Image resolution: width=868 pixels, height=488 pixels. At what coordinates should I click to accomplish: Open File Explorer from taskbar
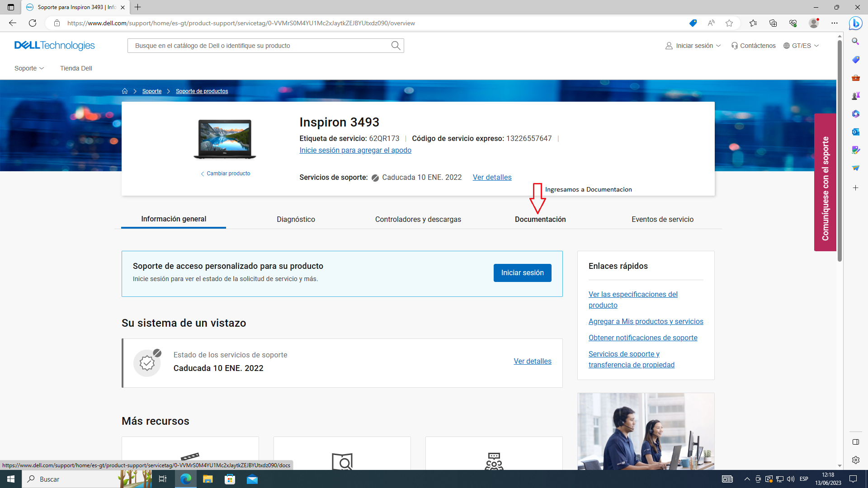(x=208, y=479)
